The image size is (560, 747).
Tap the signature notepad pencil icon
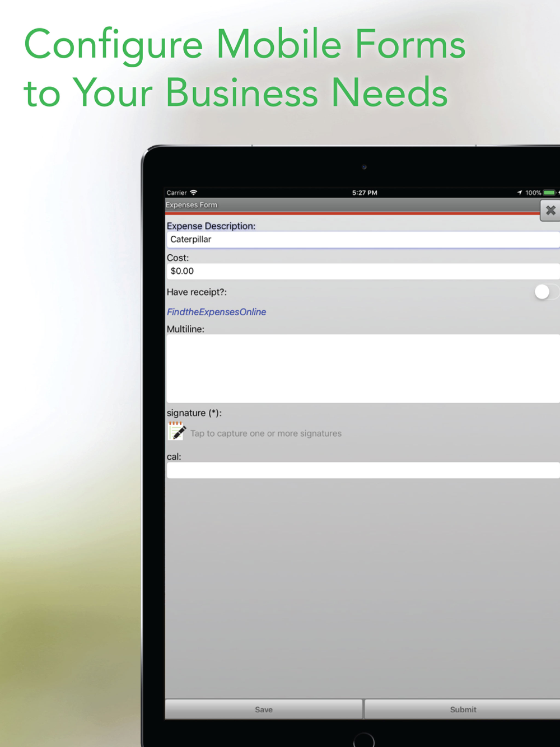(177, 431)
